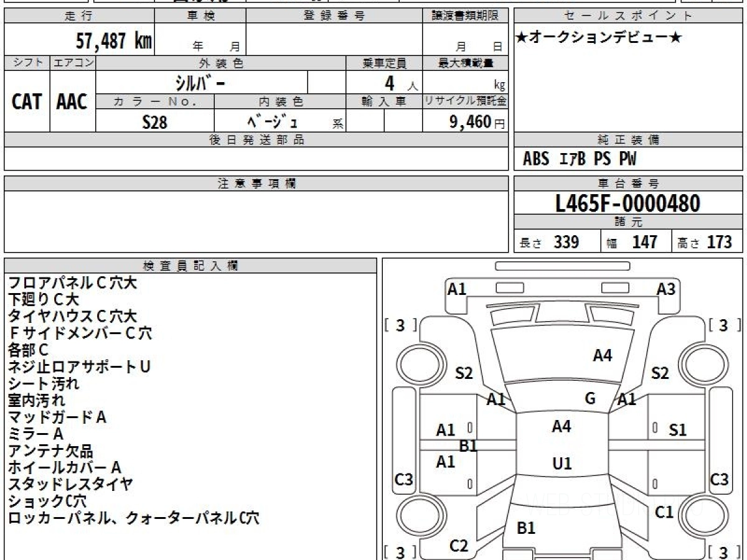Select the width value 幅 147
The width and height of the screenshot is (747, 560).
click(632, 242)
